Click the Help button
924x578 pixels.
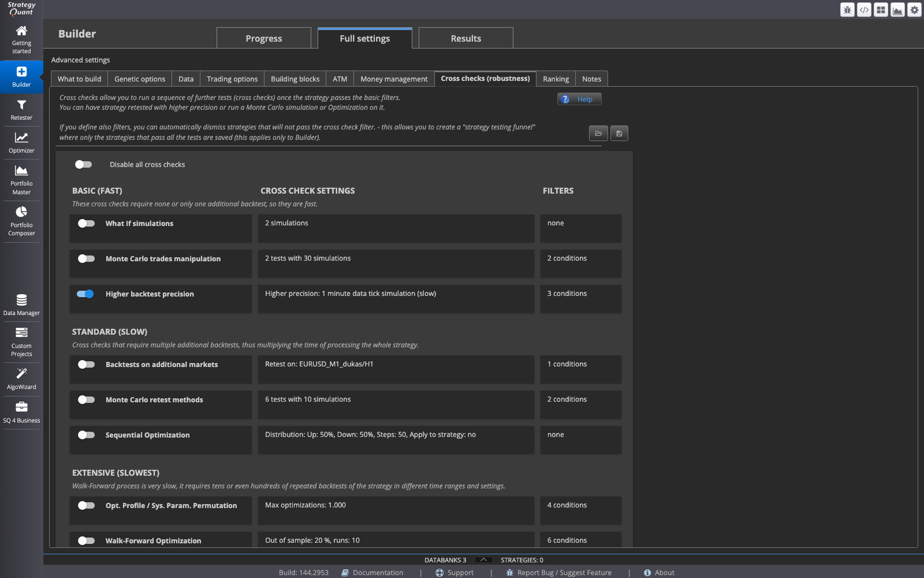[x=579, y=99]
